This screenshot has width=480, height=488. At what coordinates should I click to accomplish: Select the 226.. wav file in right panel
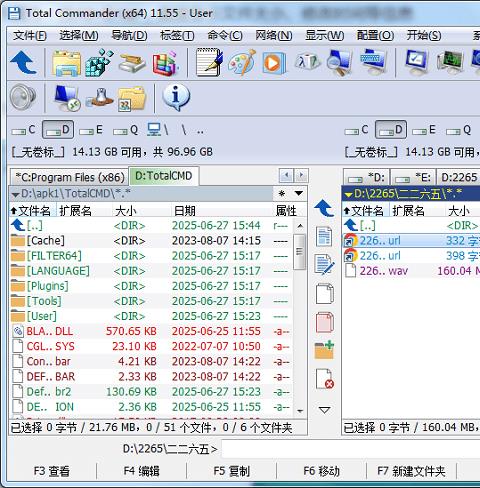(x=411, y=271)
